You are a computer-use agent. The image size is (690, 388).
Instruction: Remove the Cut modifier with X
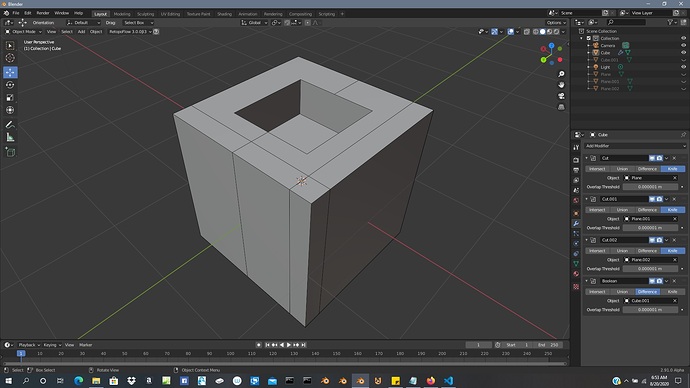point(674,158)
